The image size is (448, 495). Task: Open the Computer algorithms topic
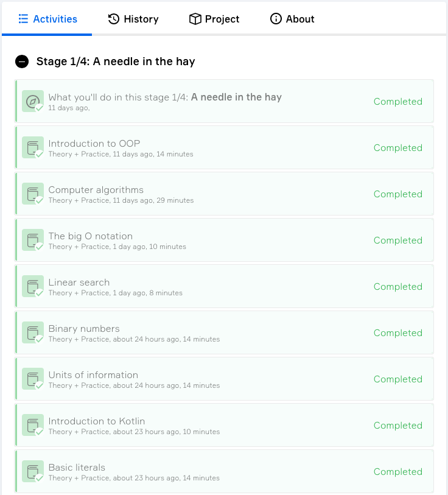[96, 190]
